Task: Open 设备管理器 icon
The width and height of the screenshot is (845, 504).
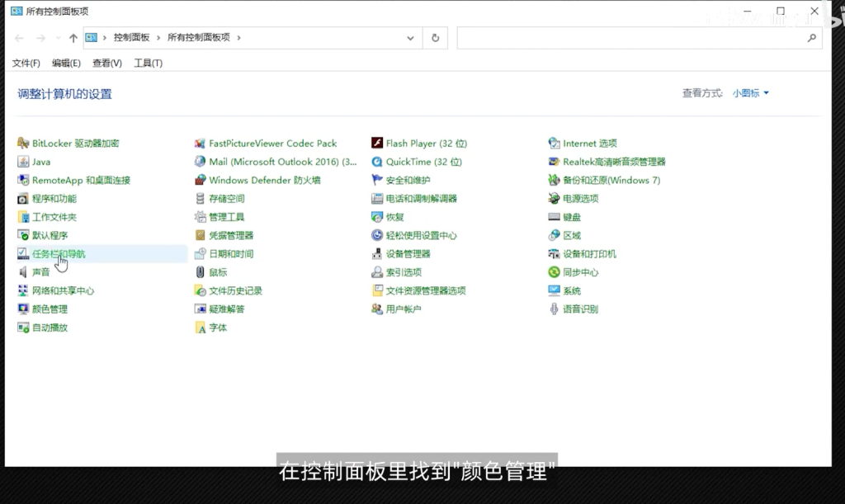Action: click(x=376, y=253)
